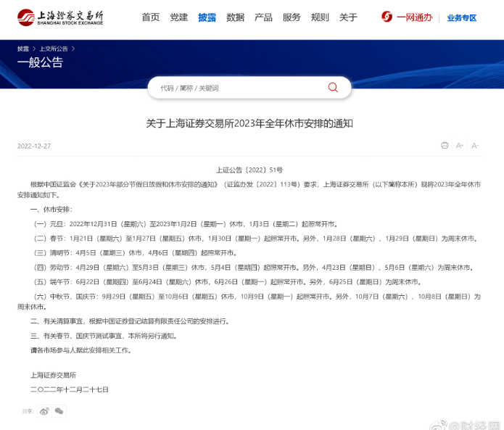Click the article title about 2023年全年休市安排
The height and width of the screenshot is (430, 504).
pyautogui.click(x=249, y=123)
